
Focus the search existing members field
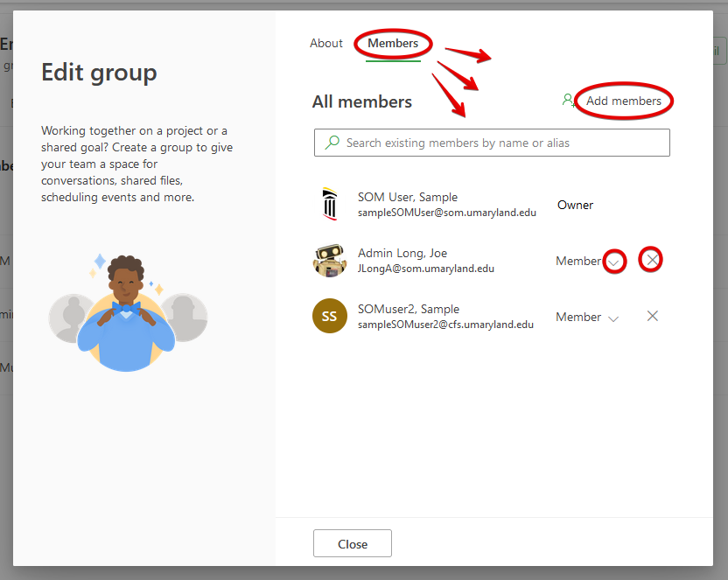point(499,143)
